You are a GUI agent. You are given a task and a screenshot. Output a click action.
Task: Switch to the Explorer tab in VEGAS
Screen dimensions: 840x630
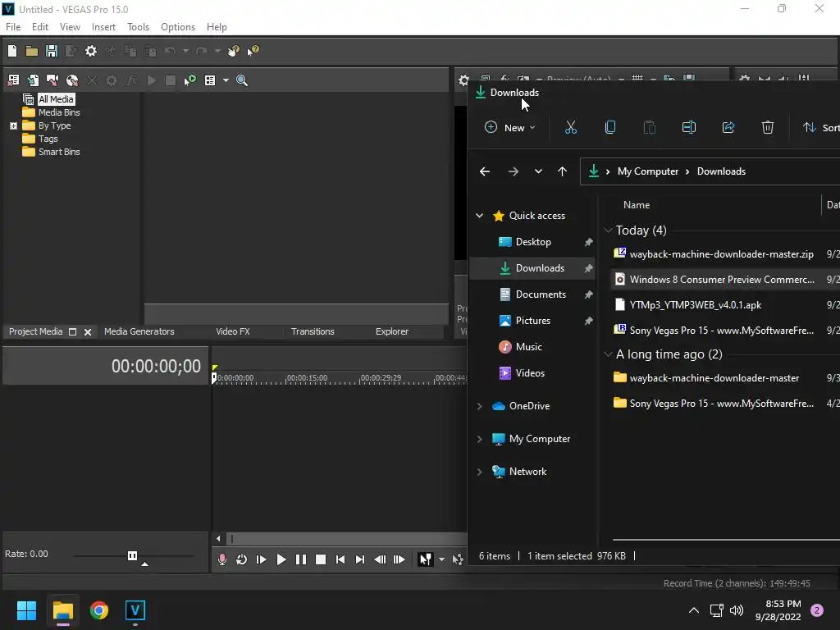click(391, 331)
